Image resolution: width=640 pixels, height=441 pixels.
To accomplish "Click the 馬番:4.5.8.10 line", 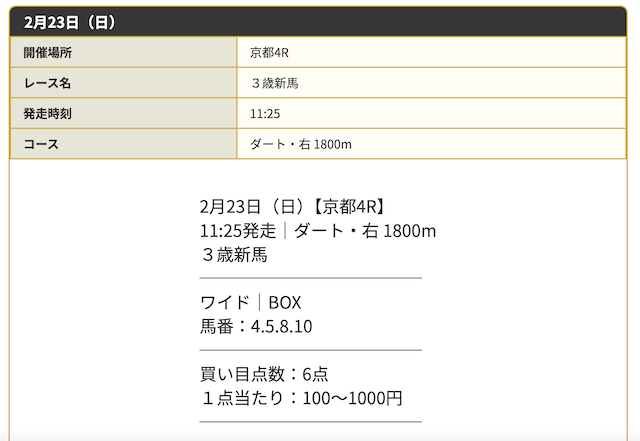I will click(x=256, y=326).
